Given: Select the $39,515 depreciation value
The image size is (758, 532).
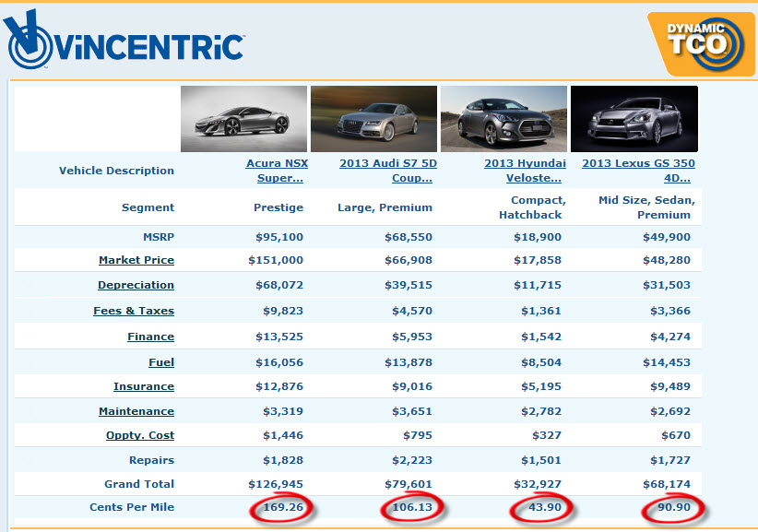Looking at the screenshot, I should point(409,285).
